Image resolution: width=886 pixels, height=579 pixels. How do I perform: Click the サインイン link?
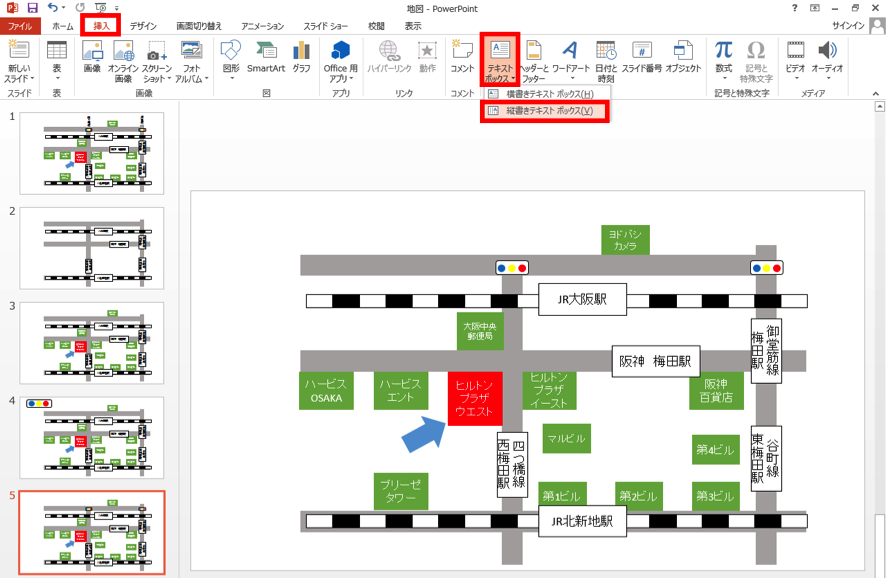pyautogui.click(x=848, y=26)
